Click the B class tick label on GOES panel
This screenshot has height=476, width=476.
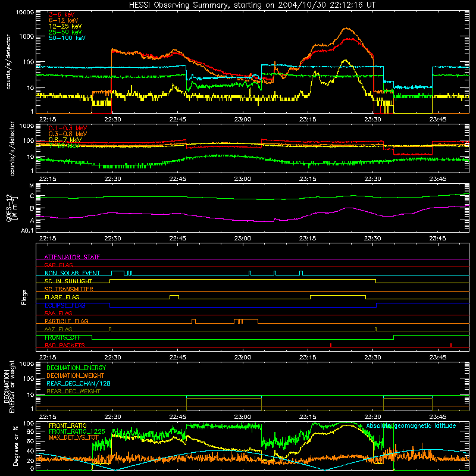32,209
